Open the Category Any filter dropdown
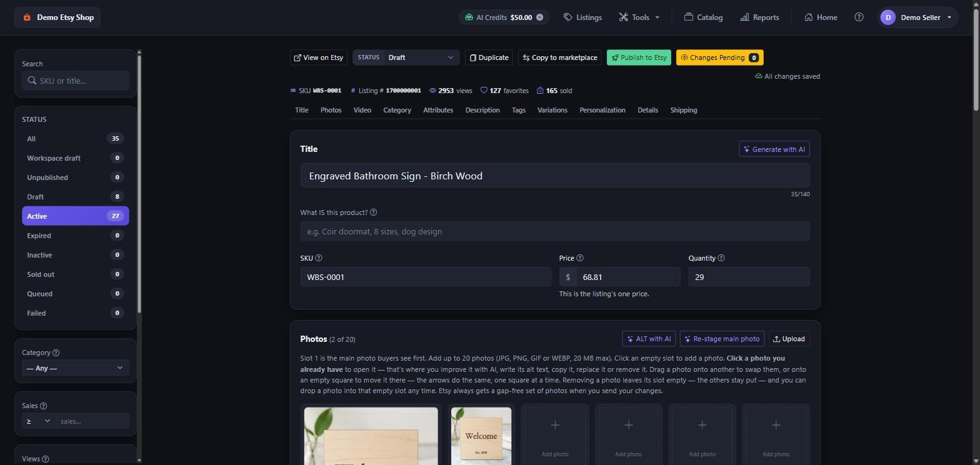This screenshot has height=465, width=980. click(76, 368)
